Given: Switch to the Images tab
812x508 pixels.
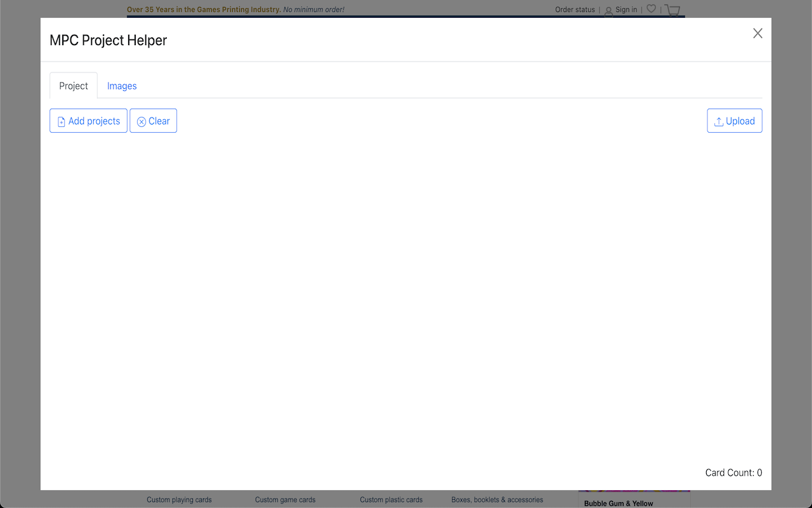Looking at the screenshot, I should (x=122, y=86).
